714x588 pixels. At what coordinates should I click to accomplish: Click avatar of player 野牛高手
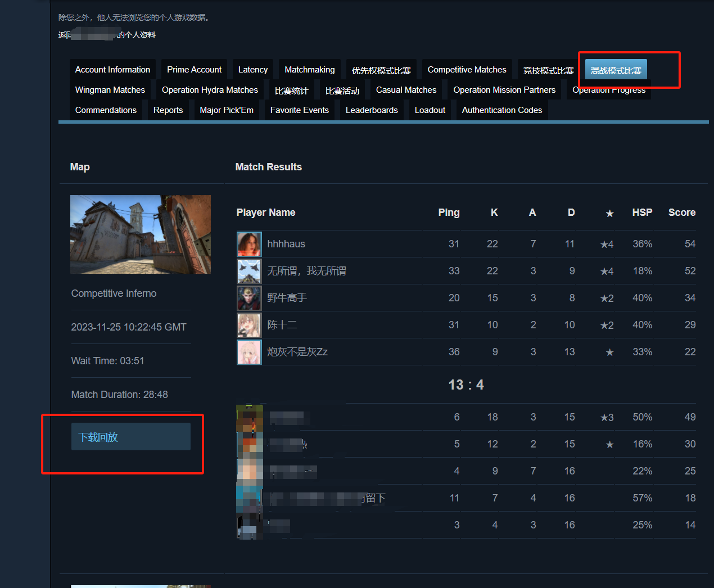[x=249, y=298]
